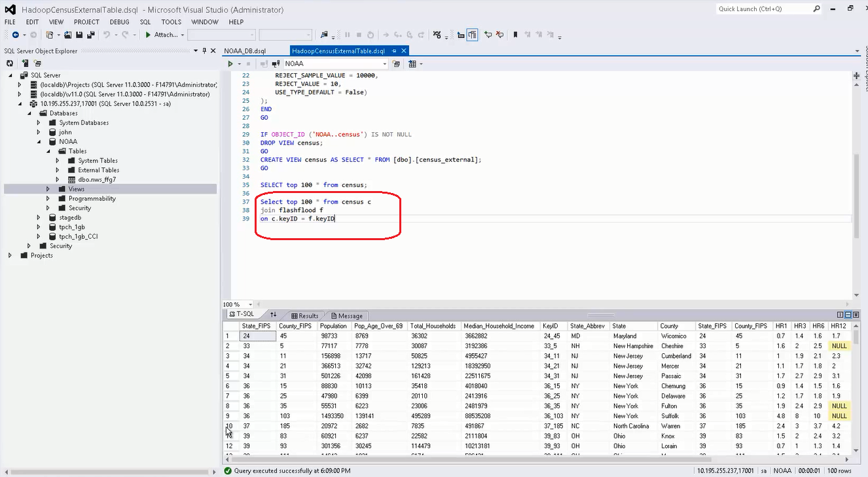Collapse results pane with chevron icon
Image resolution: width=868 pixels, height=477 pixels.
855,315
